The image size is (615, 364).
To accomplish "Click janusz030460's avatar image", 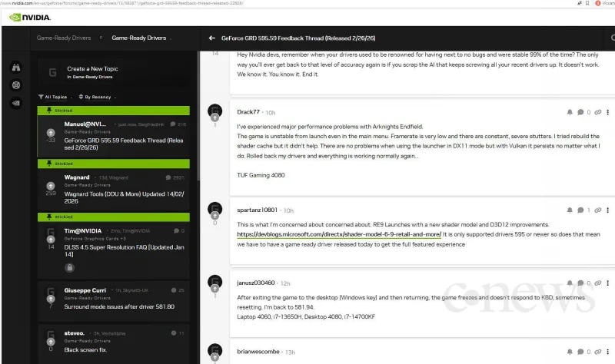I will click(215, 282).
